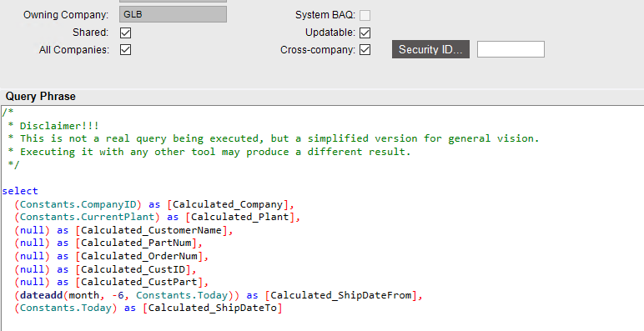Click the Calculated_ShipDateTo alias
The width and height of the screenshot is (644, 331).
tap(213, 308)
